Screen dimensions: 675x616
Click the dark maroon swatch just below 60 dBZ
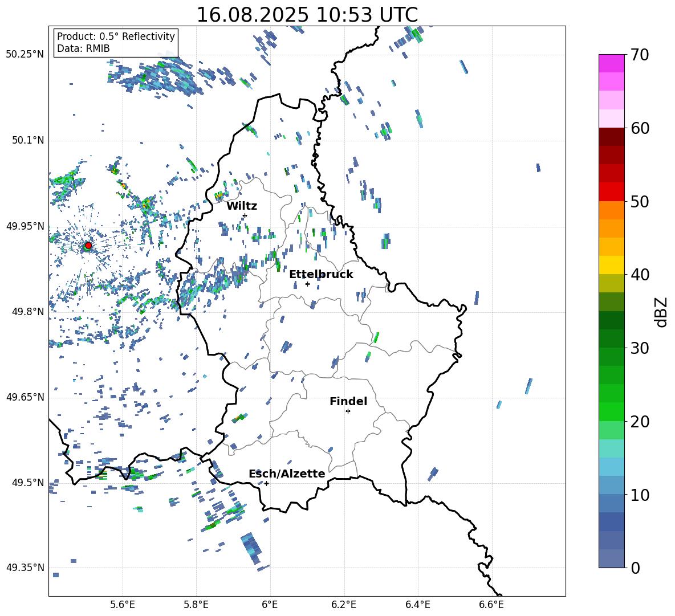[611, 137]
